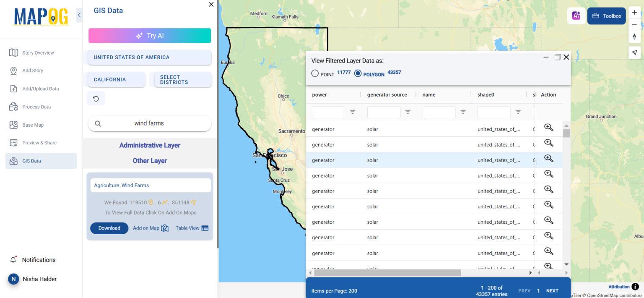The height and width of the screenshot is (298, 644).
Task: Zoom in on the map
Action: [x=634, y=12]
